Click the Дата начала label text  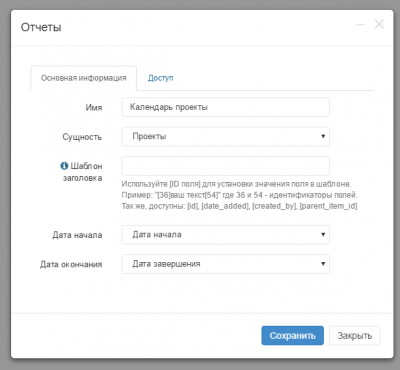(x=77, y=235)
